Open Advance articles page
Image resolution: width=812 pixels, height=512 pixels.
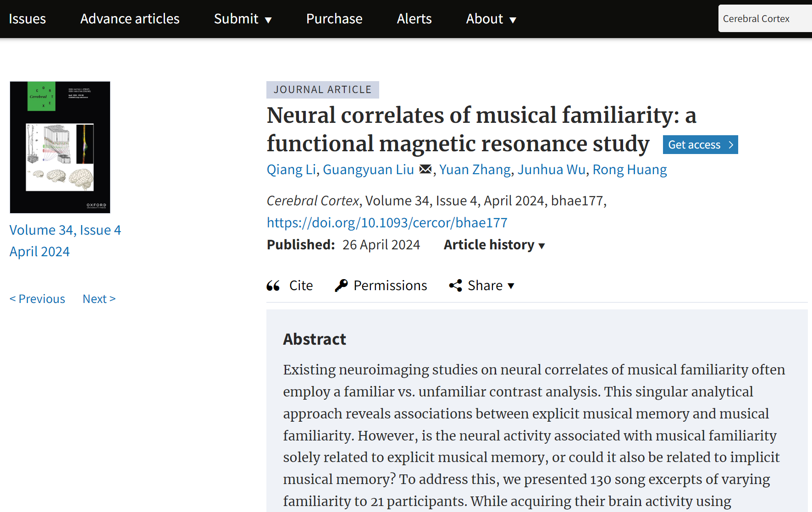point(130,19)
